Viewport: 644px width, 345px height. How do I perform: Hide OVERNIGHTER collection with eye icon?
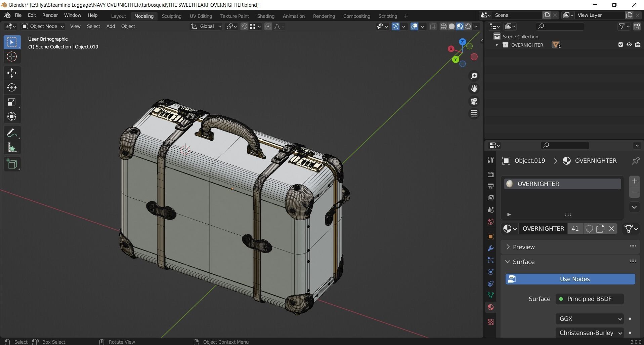click(x=629, y=45)
